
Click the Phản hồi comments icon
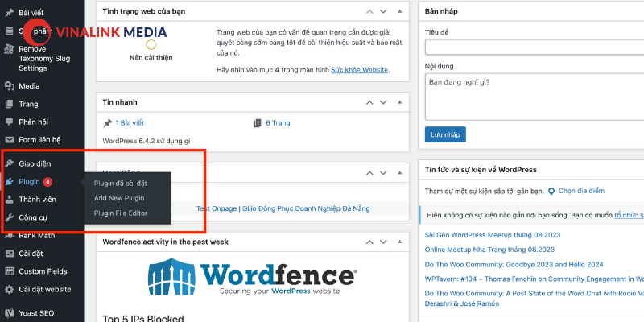coord(9,122)
